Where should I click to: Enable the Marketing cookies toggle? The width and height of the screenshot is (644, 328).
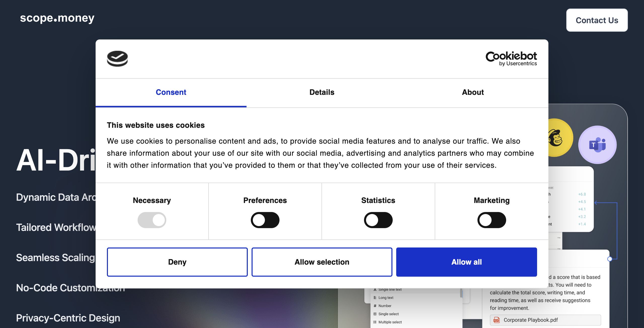point(492,220)
